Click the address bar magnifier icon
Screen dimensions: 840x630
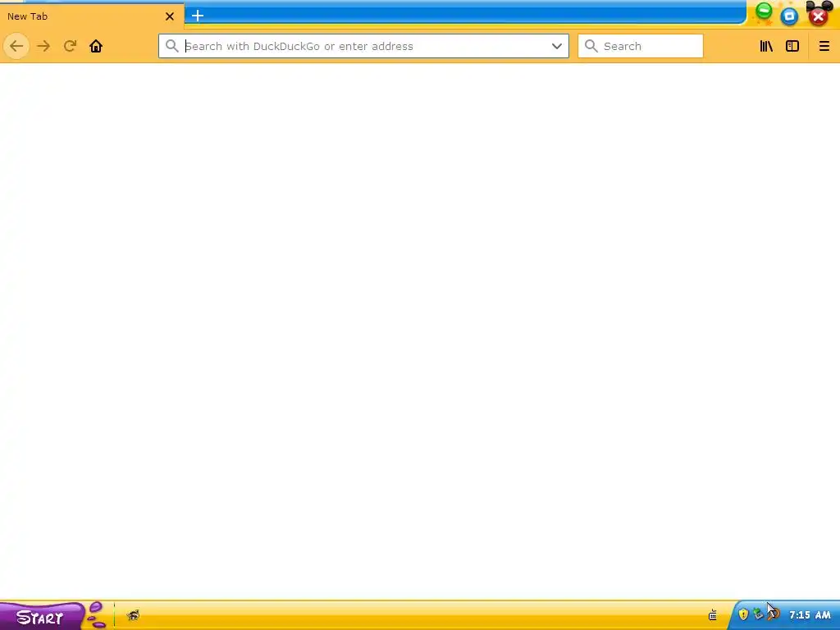coord(171,46)
